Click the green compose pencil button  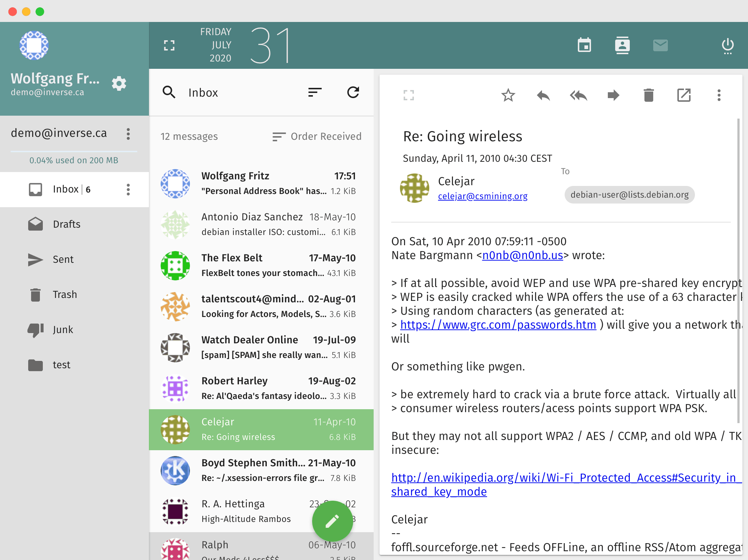[x=332, y=521]
